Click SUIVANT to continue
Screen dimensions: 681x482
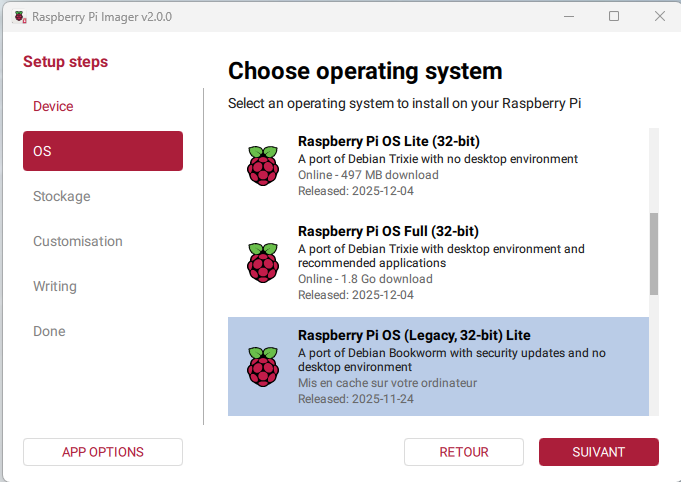click(x=598, y=452)
